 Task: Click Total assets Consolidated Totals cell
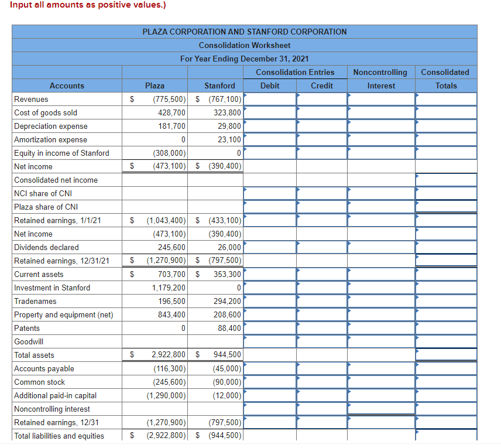(446, 355)
